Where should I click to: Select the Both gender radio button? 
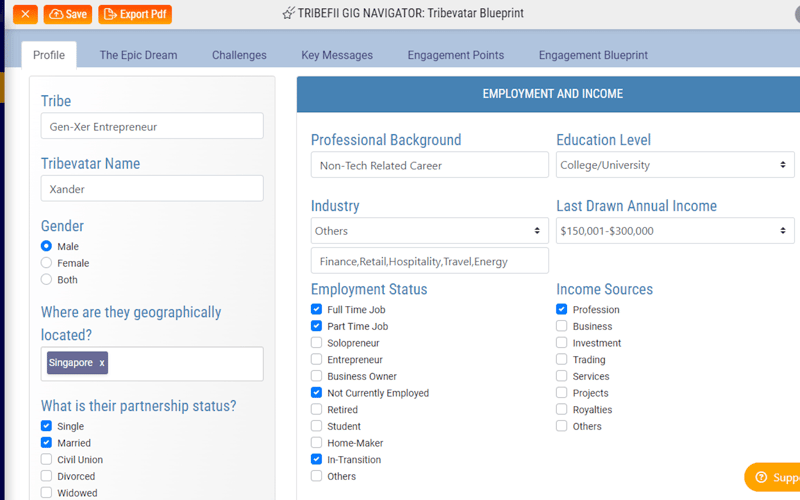[x=46, y=280]
